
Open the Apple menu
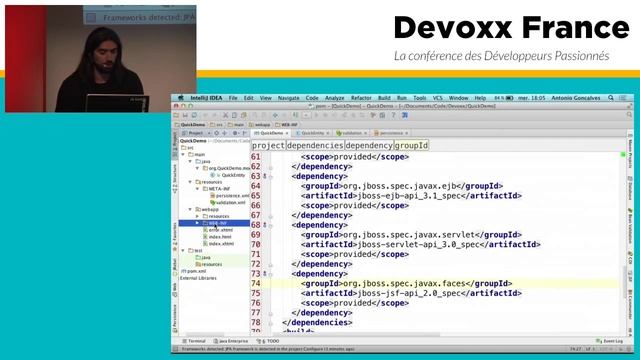[180, 98]
